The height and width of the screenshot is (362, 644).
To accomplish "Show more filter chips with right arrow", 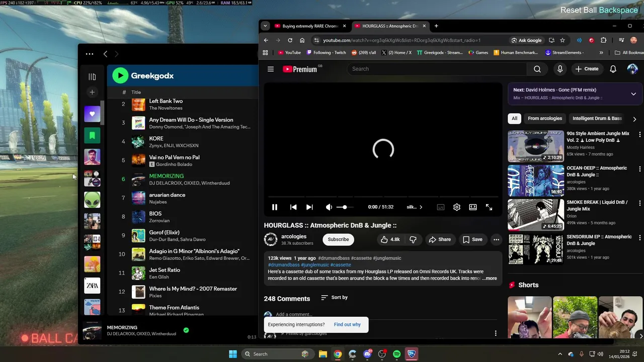I will (x=634, y=119).
